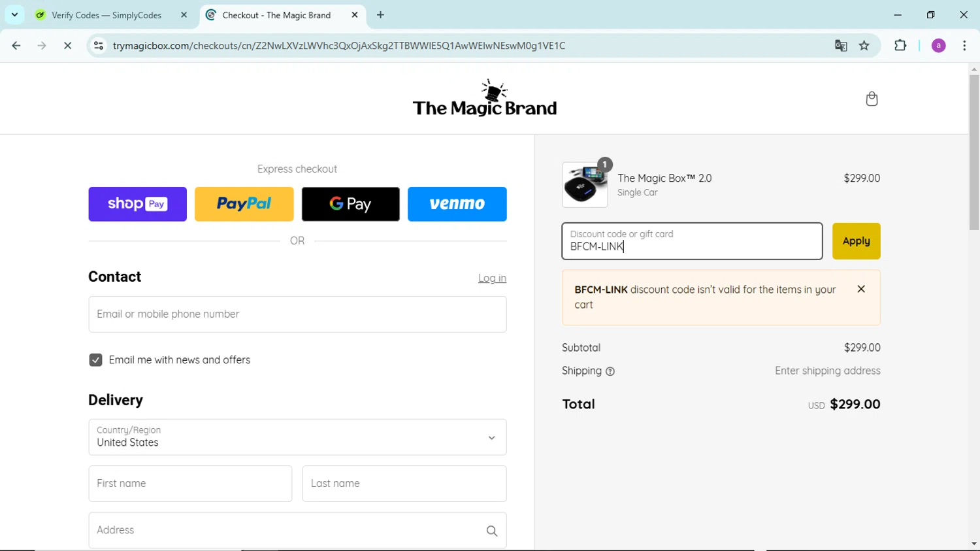The width and height of the screenshot is (980, 551).
Task: Open the browser extensions puzzle icon
Action: pos(900,46)
